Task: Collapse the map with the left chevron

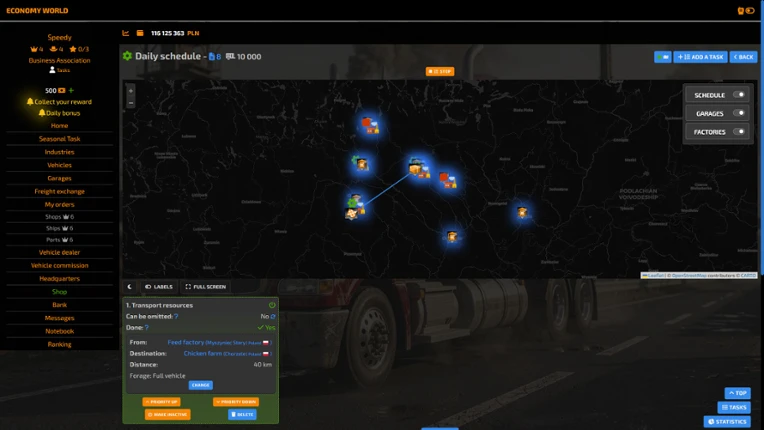Action: pos(130,287)
